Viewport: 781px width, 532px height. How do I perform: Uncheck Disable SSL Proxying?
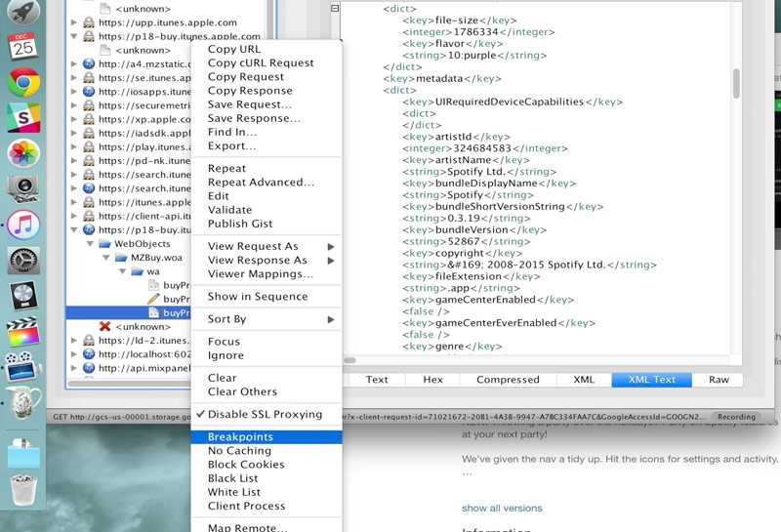pos(266,415)
